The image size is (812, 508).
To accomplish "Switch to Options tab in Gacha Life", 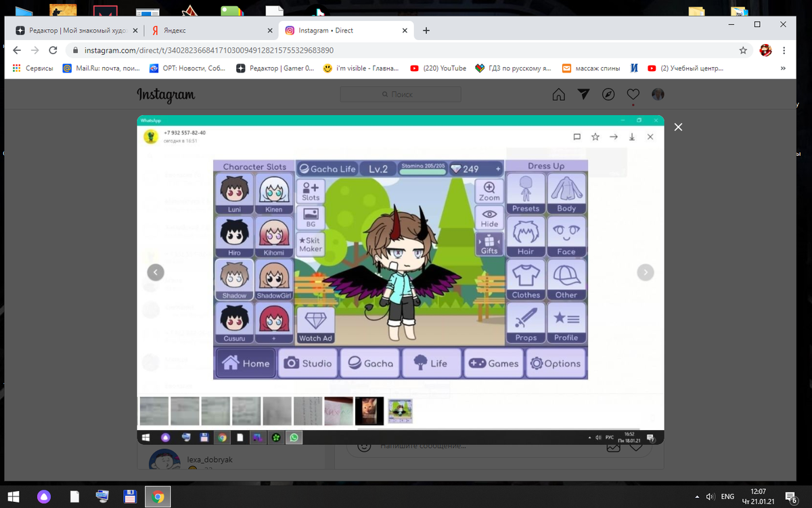I will click(x=556, y=363).
